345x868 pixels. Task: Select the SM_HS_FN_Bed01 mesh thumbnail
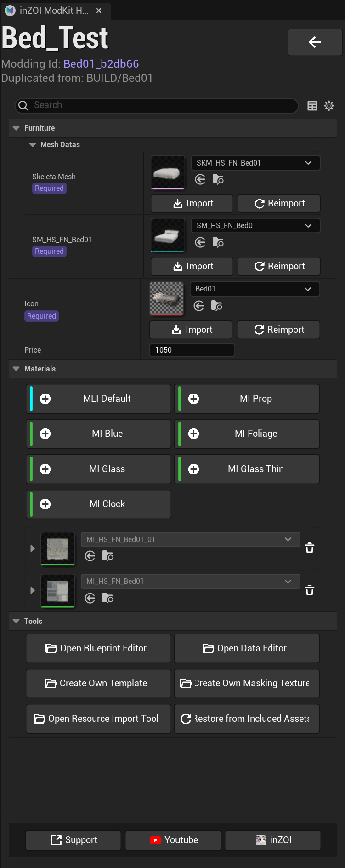point(168,235)
